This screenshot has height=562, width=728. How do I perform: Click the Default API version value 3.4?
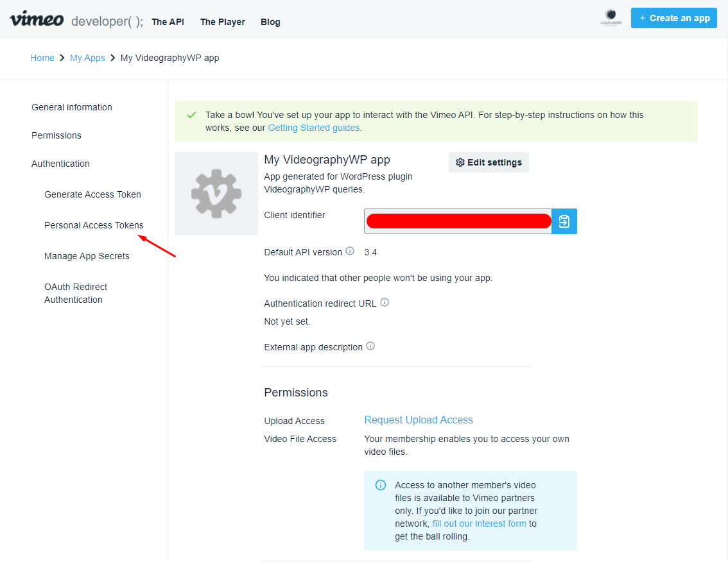point(370,253)
